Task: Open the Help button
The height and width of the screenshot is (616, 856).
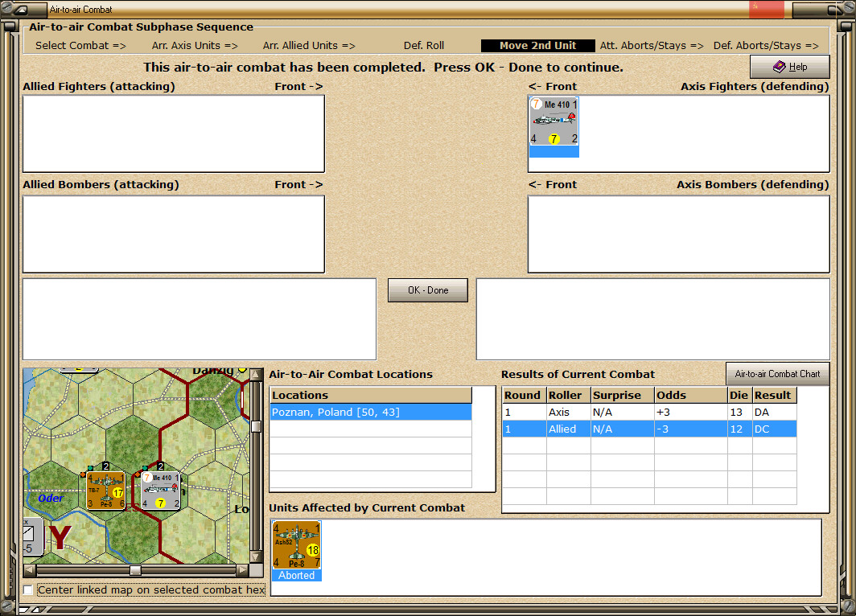Action: coord(789,67)
